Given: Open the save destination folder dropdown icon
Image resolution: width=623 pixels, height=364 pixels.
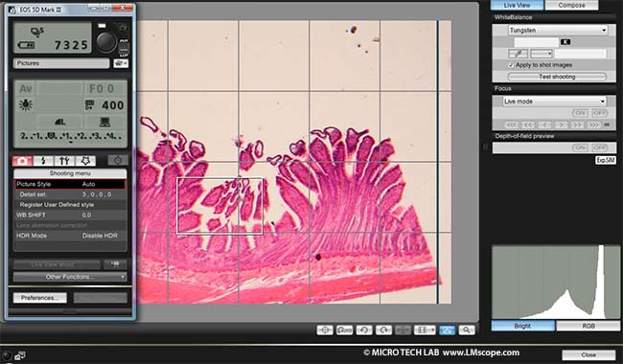Looking at the screenshot, I should click(x=121, y=63).
